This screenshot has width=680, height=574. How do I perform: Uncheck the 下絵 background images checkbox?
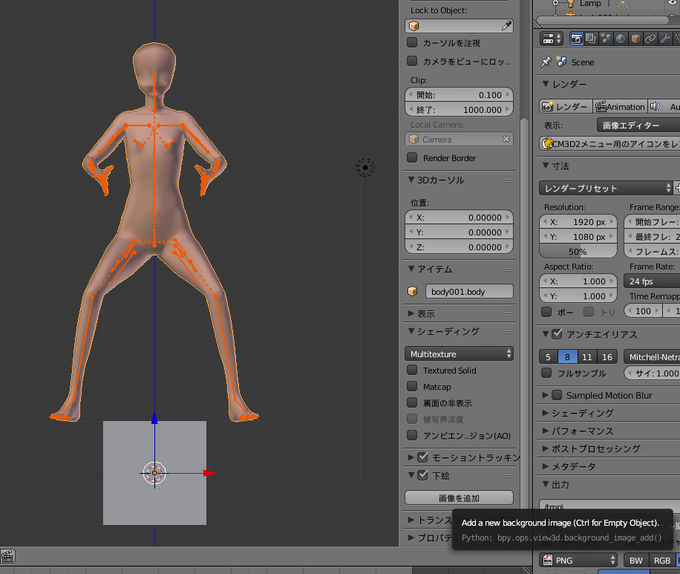[423, 475]
